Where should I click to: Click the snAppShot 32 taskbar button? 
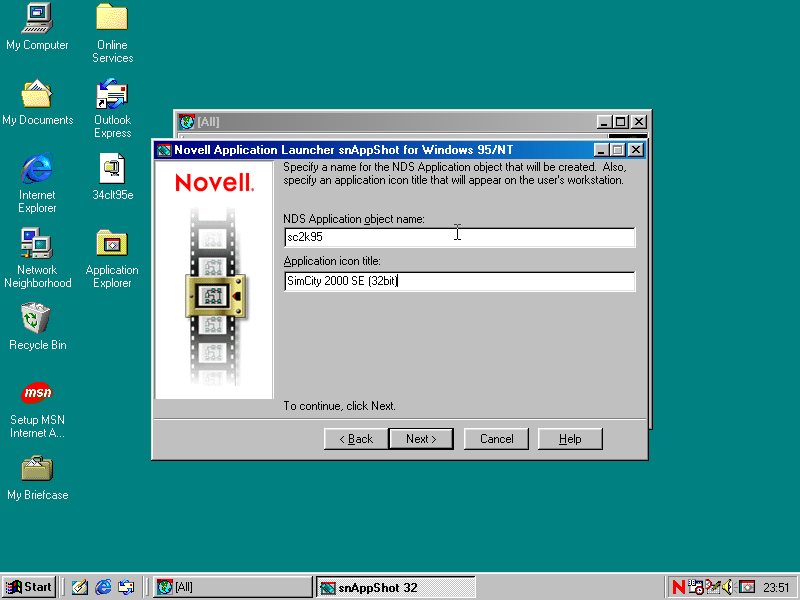(396, 587)
